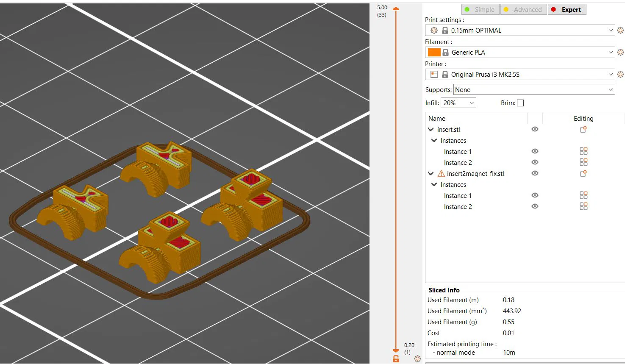Toggle the Brim checkbox
The width and height of the screenshot is (625, 364).
click(520, 103)
